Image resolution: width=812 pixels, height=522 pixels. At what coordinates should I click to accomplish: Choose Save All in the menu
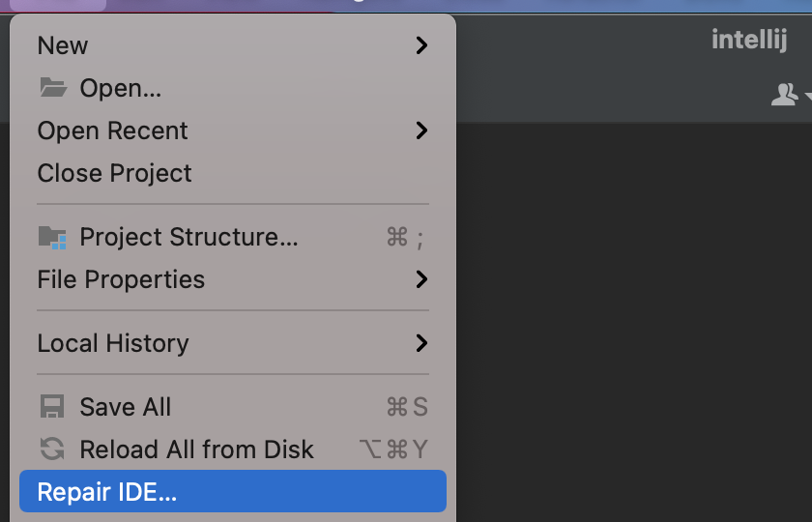coord(233,407)
